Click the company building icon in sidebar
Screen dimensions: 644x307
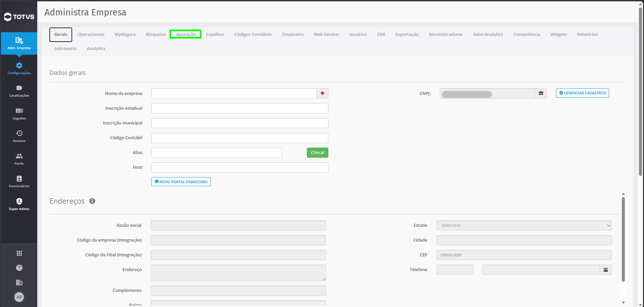pos(19,283)
